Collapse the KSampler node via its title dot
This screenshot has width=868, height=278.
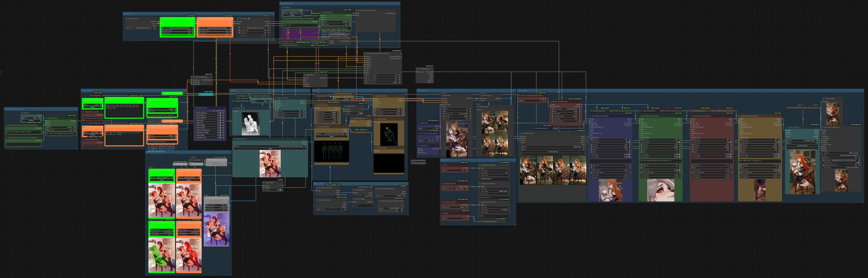click(x=443, y=95)
